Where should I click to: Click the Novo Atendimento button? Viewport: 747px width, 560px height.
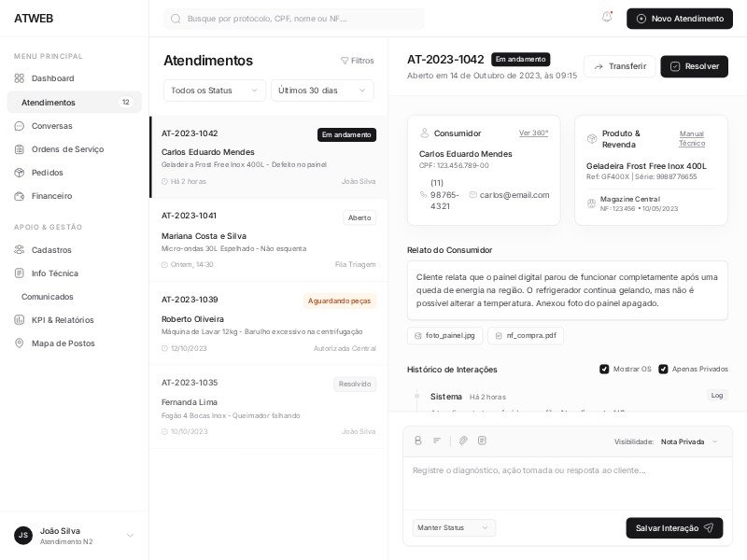(679, 19)
